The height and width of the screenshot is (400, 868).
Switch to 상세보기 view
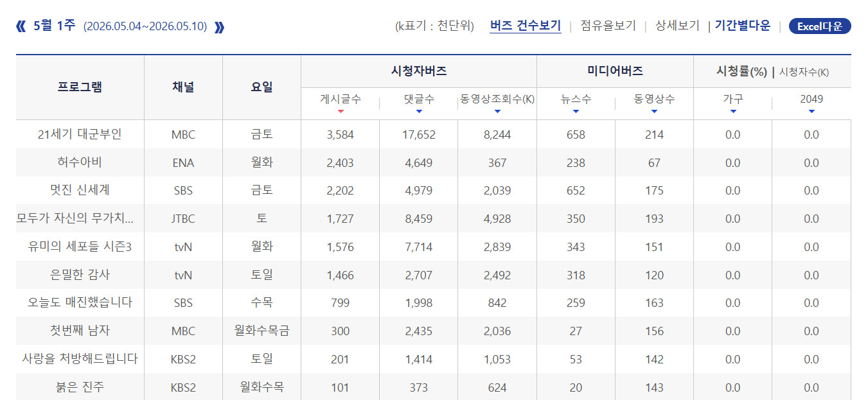click(x=677, y=26)
